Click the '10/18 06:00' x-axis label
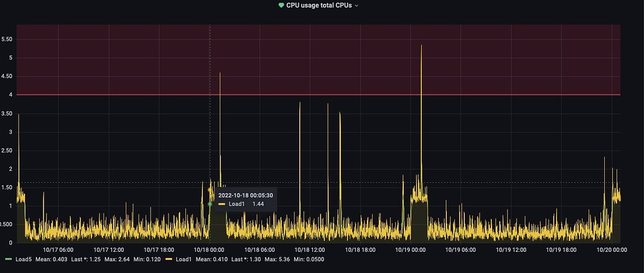 pyautogui.click(x=259, y=249)
